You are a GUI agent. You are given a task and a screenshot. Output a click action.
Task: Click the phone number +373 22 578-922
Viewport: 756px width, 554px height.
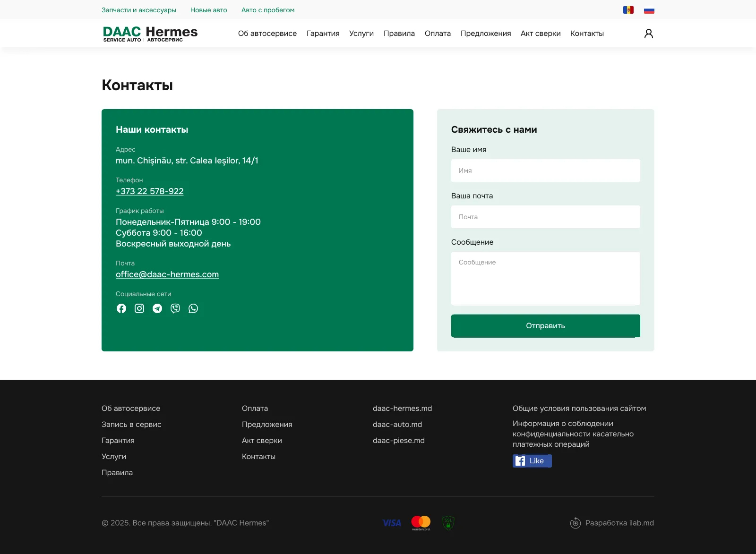tap(149, 191)
